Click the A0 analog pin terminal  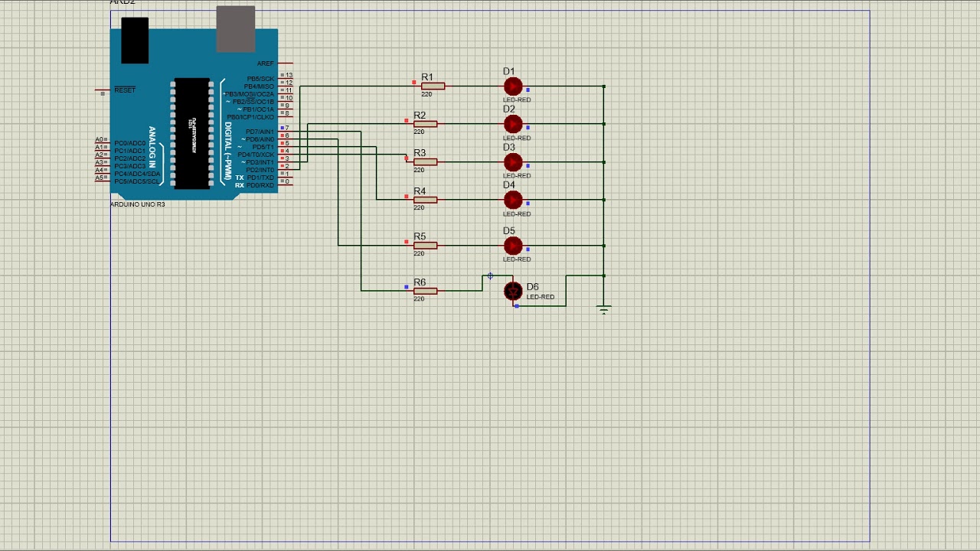click(x=100, y=140)
